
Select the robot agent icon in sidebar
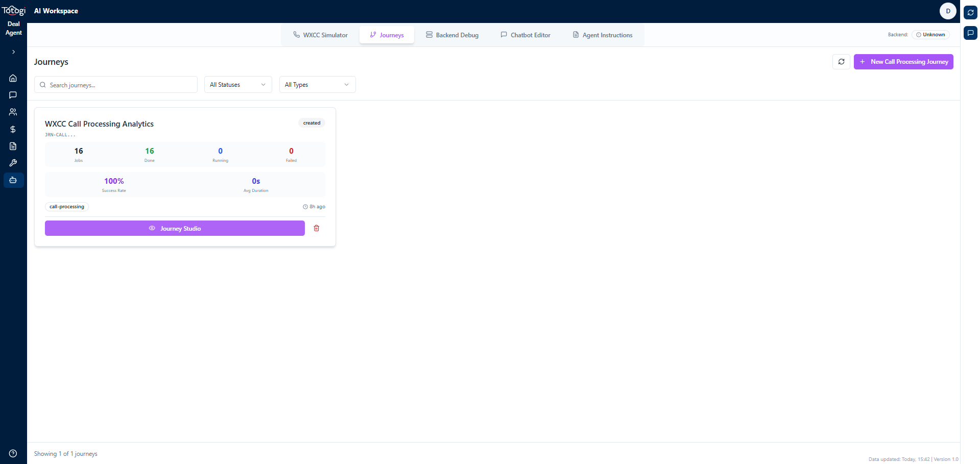[13, 180]
